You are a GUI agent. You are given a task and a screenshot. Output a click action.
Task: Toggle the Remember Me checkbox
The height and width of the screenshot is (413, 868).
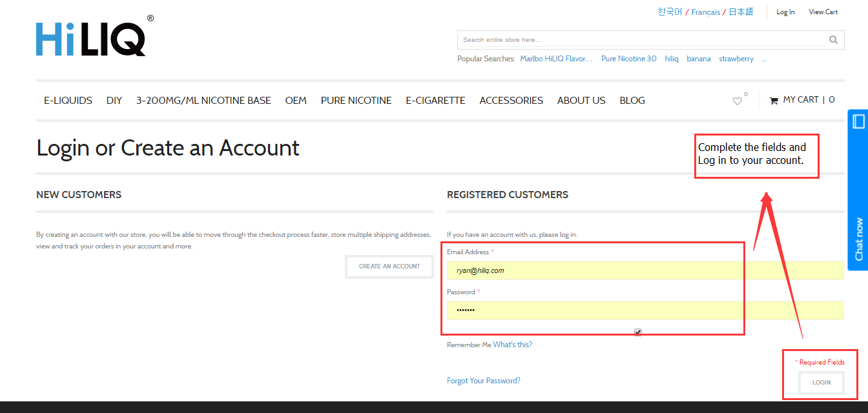tap(638, 332)
